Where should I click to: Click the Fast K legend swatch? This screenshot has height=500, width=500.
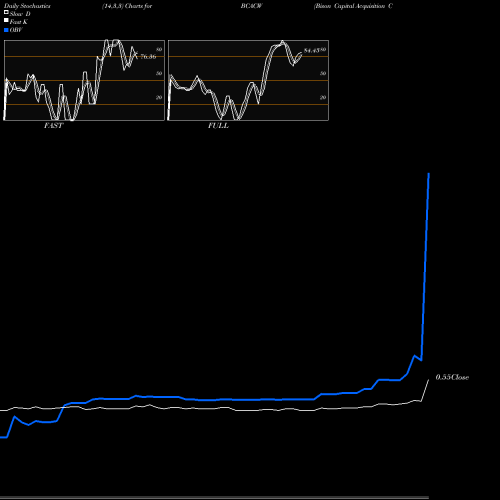click(x=6, y=21)
